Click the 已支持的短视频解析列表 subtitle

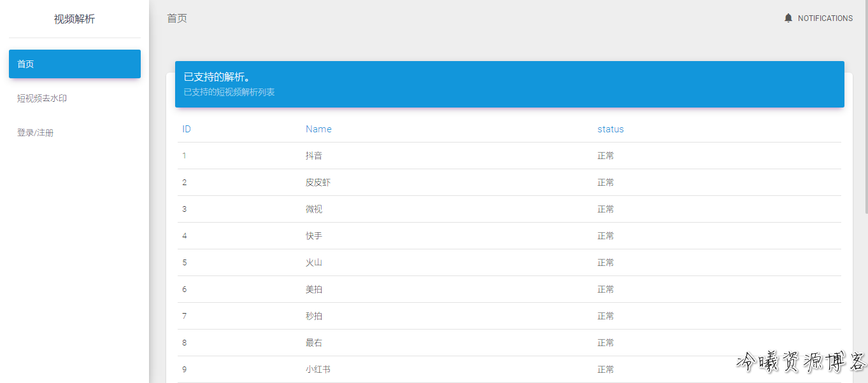(x=229, y=92)
